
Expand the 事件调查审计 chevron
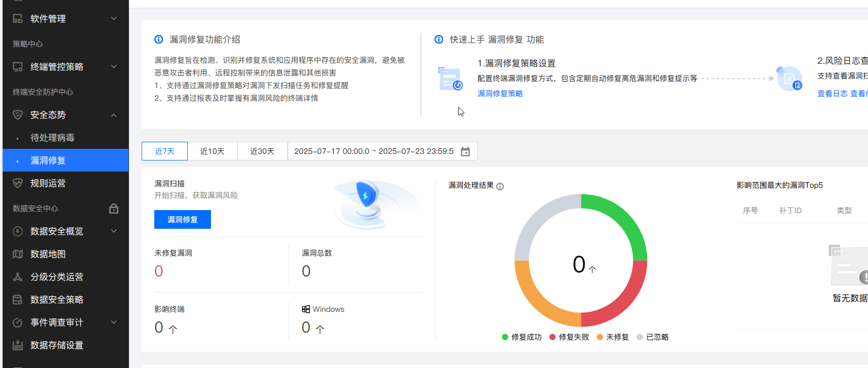click(x=114, y=322)
